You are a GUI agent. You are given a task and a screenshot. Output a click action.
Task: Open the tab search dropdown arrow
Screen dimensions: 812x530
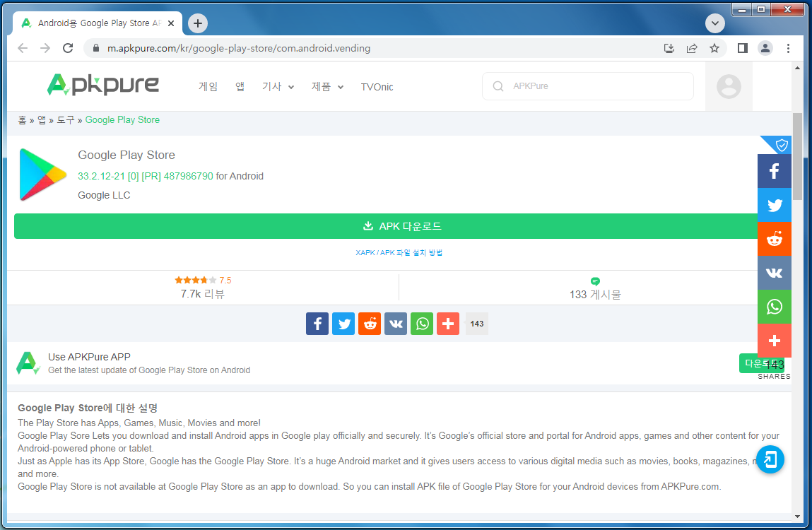point(714,23)
